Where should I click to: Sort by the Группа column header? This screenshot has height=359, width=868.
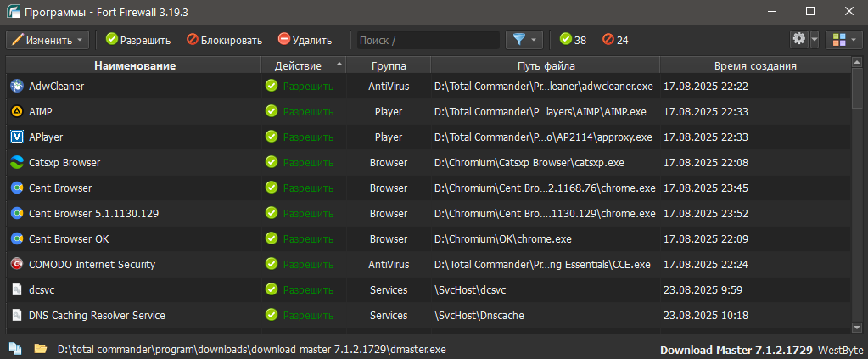click(388, 66)
